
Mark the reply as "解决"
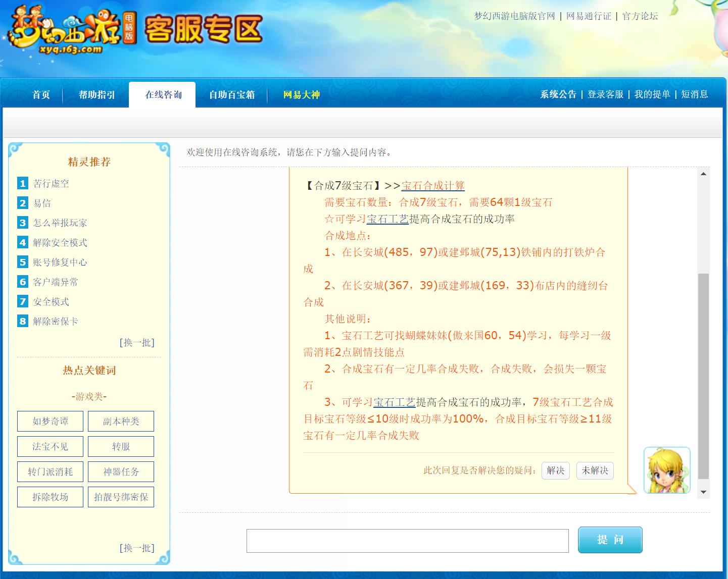pyautogui.click(x=555, y=470)
